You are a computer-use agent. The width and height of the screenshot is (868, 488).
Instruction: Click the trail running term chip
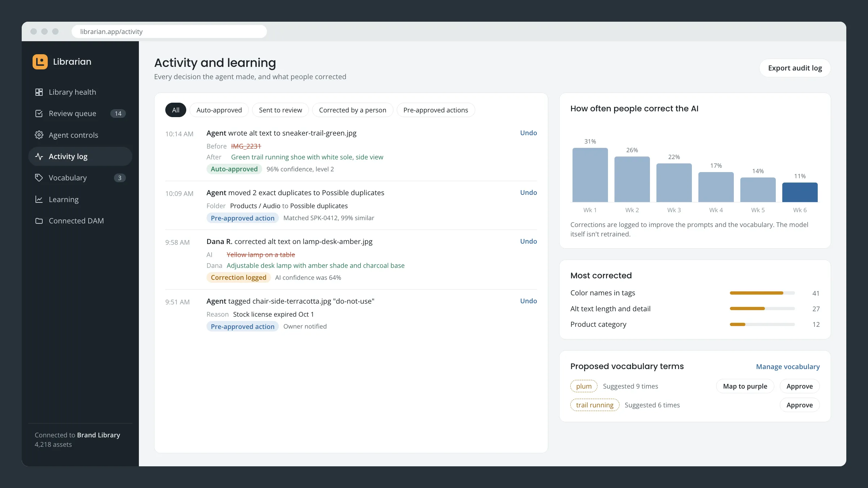[x=595, y=405]
